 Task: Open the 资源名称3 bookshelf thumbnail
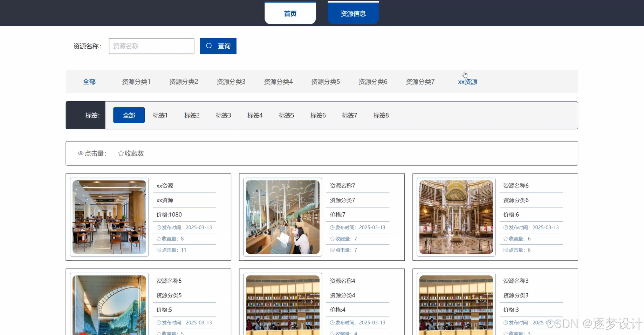[456, 305]
